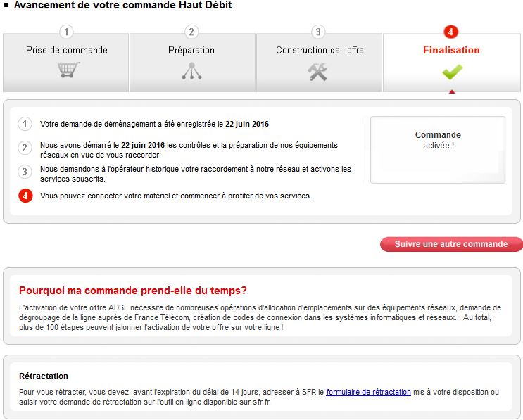Click numbered bullet 1 beside déménagement request line

pos(25,124)
